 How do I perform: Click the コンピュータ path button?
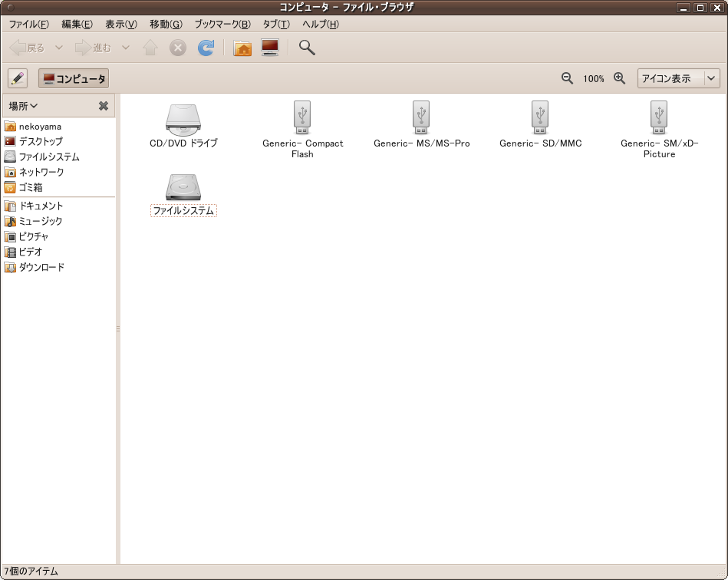[74, 78]
